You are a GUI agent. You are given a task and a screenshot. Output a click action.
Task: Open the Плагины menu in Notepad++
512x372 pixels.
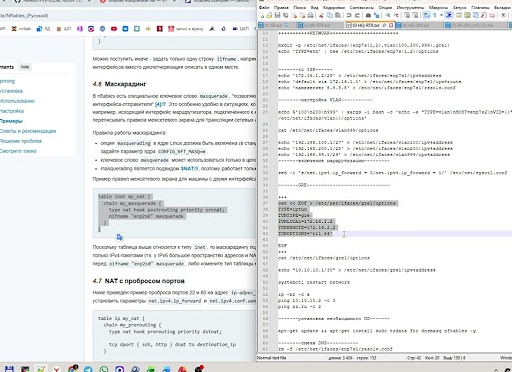[480, 7]
